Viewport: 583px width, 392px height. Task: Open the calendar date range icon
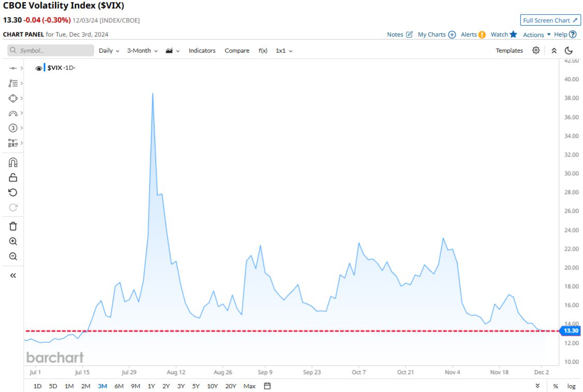(267, 386)
